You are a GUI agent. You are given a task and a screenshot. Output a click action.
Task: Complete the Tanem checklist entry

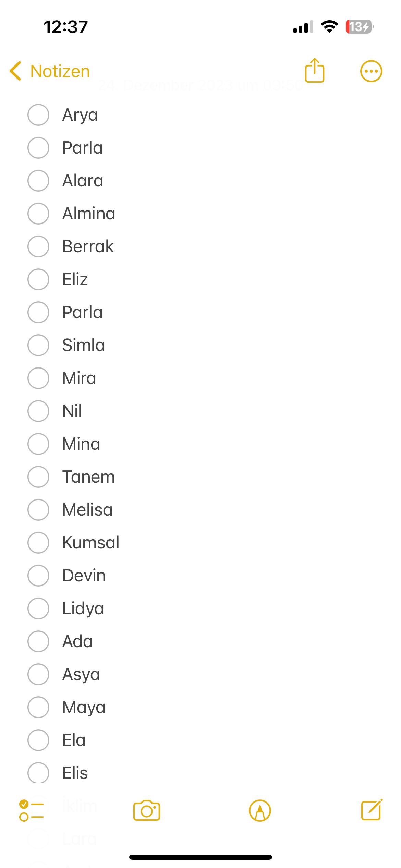pos(38,477)
